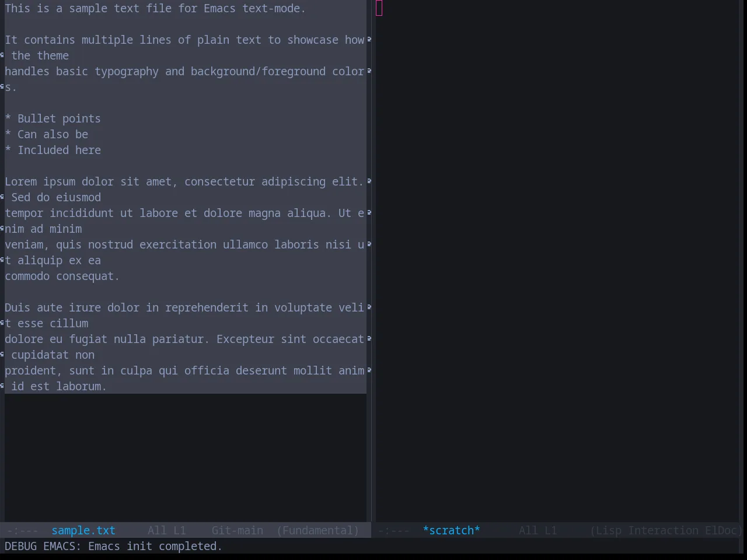Viewport: 747px width, 560px height.
Task: Click the hollow cursor in the scratch buffer
Action: point(379,8)
